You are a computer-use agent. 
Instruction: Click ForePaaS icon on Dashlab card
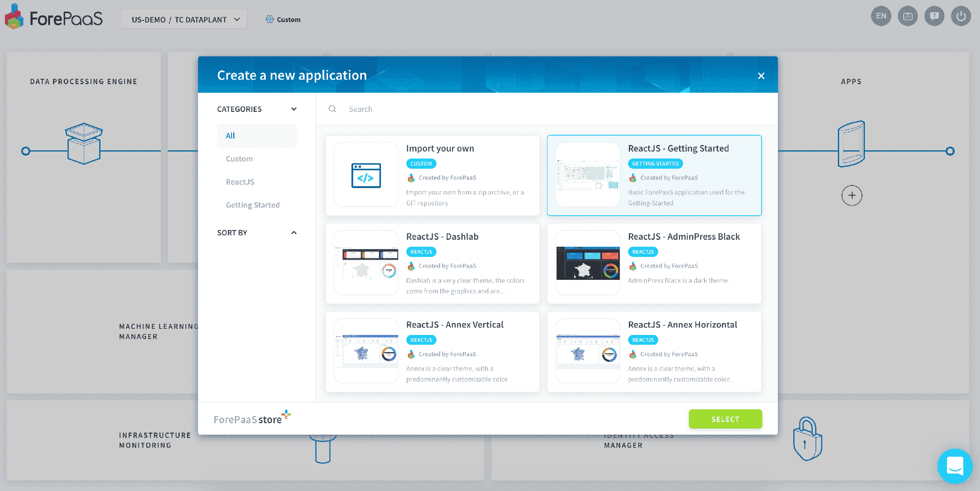click(x=411, y=266)
